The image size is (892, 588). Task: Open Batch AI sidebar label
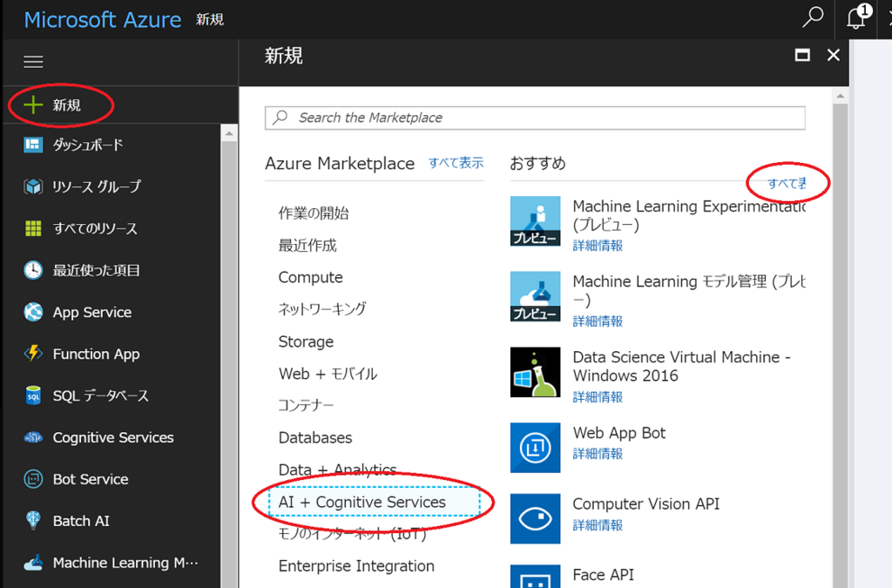[x=81, y=521]
